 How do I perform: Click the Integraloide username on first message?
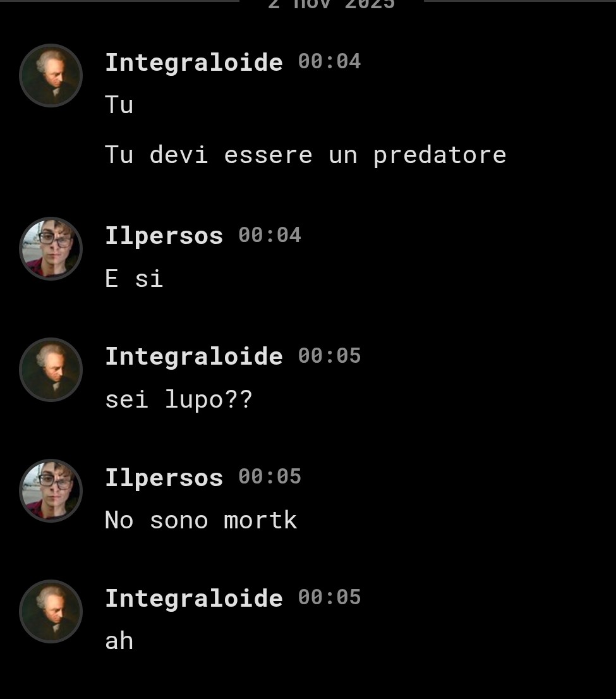coord(194,63)
